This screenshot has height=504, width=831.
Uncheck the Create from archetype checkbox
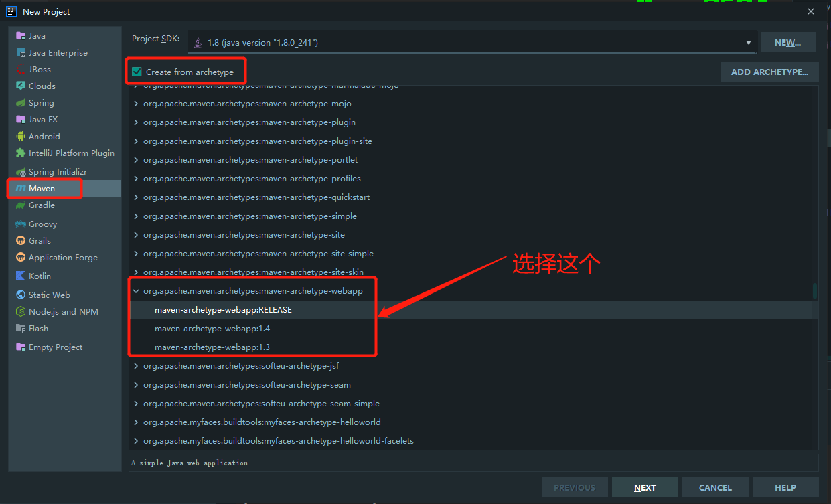point(137,72)
